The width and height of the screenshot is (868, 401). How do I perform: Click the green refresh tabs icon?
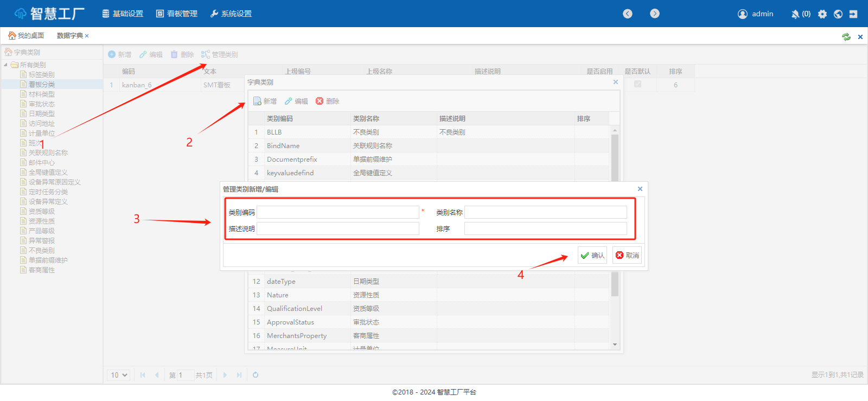coord(846,37)
